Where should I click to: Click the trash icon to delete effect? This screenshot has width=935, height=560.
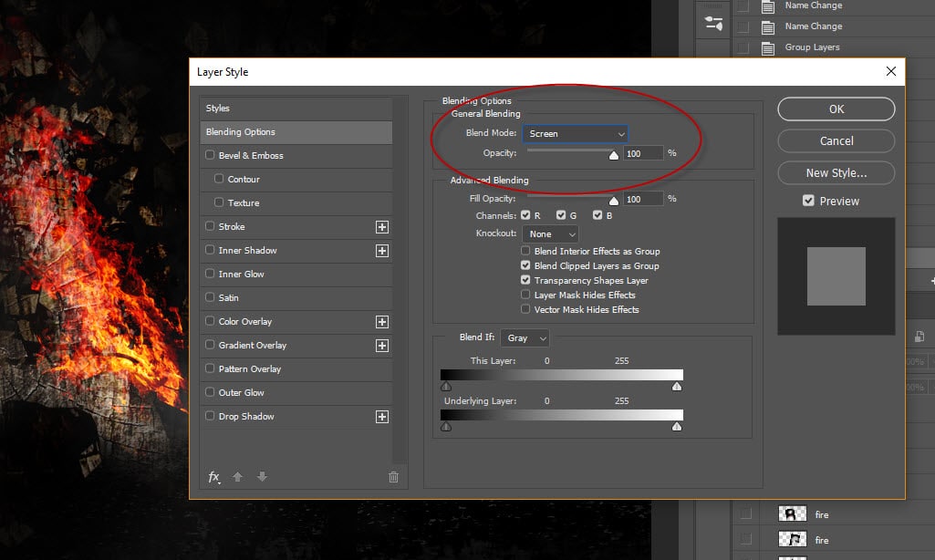pyautogui.click(x=393, y=477)
